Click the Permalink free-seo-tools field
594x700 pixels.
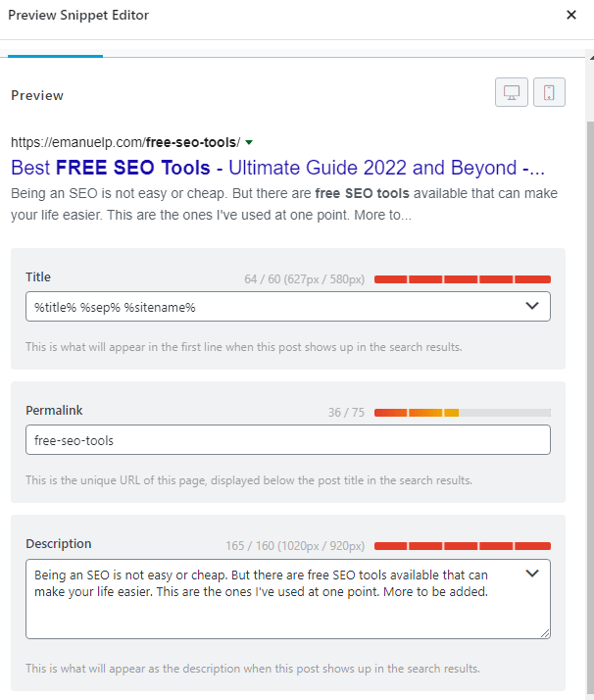coord(288,440)
